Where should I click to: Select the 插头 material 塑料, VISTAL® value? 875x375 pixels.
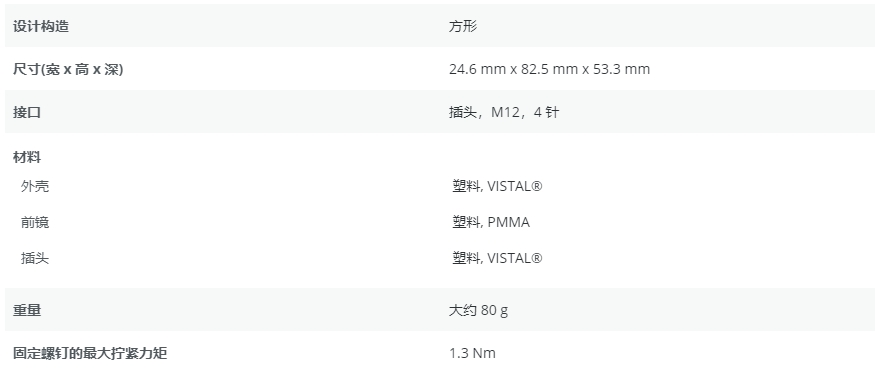click(x=497, y=258)
